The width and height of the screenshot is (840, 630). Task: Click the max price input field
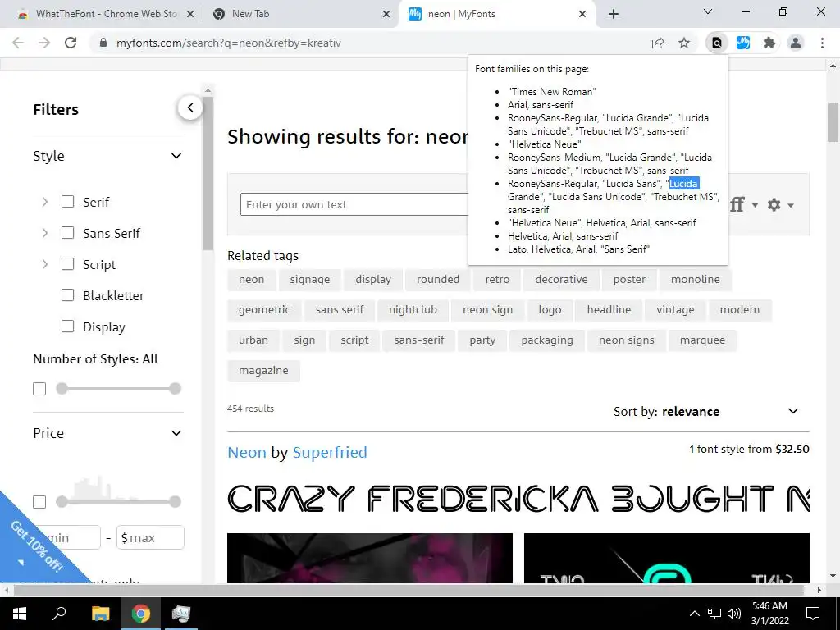pyautogui.click(x=150, y=537)
